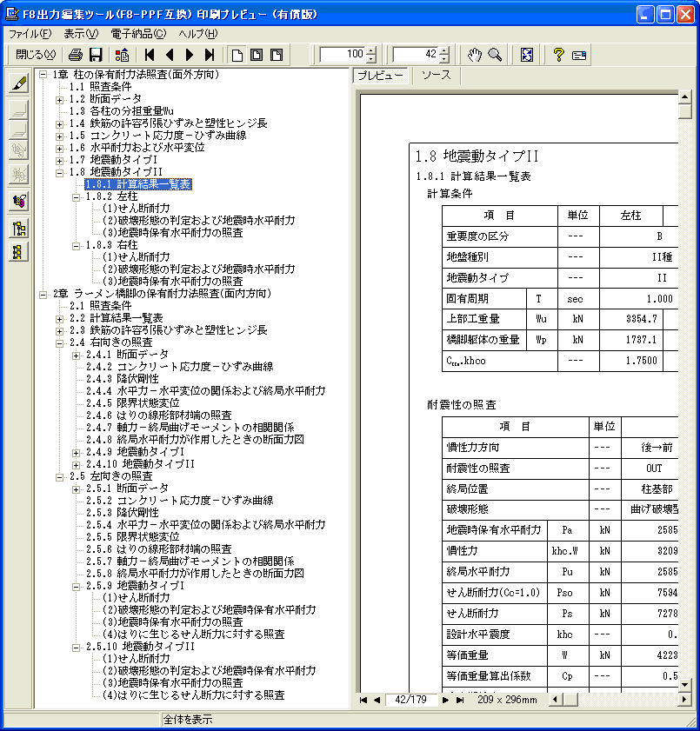This screenshot has height=731, width=700.
Task: Select the pen edit tool in sidebar
Action: point(19,83)
